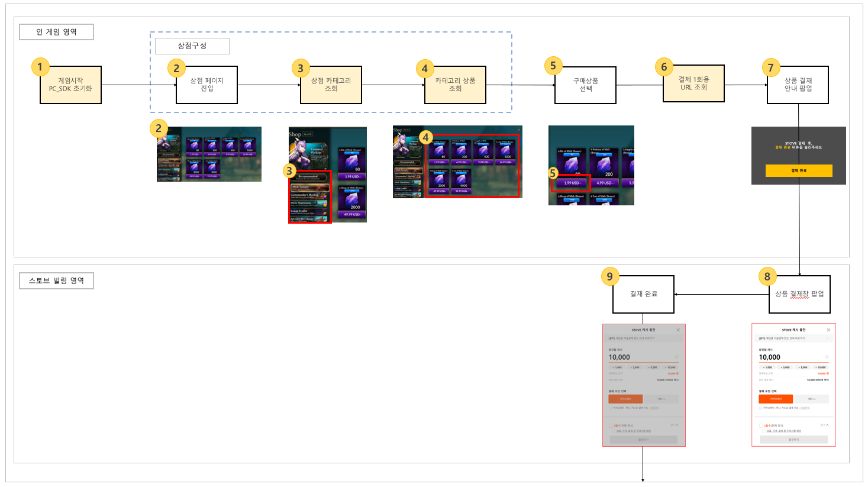Image resolution: width=868 pixels, height=487 pixels.
Task: Select the 상품 결재 안내 팝업 flow box
Action: [798, 85]
